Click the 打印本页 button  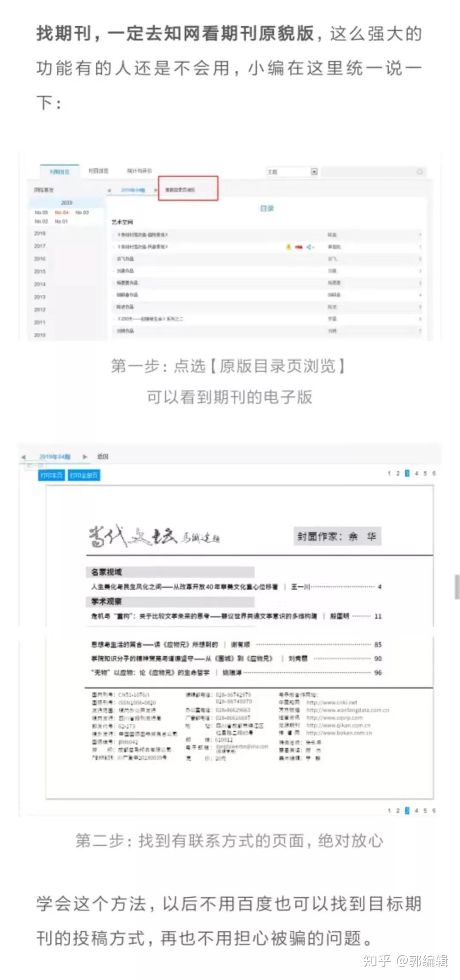[52, 475]
